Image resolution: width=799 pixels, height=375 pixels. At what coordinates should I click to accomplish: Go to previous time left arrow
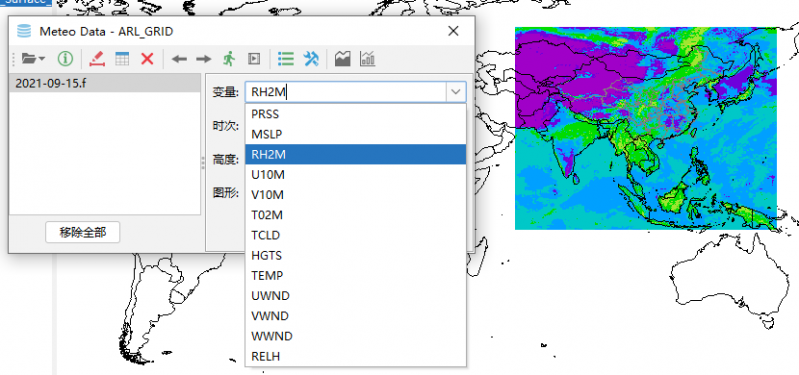pos(179,59)
